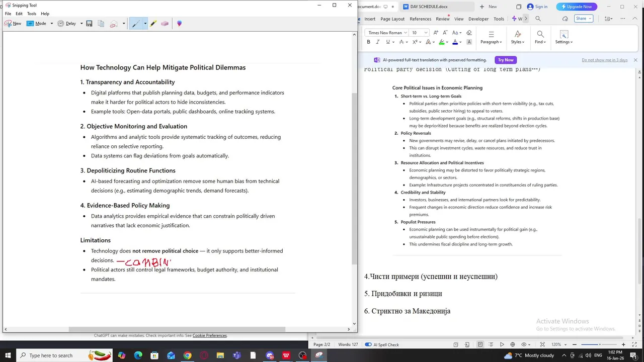Open File Explorer from the taskbar
The width and height of the screenshot is (644, 362).
coord(220,355)
